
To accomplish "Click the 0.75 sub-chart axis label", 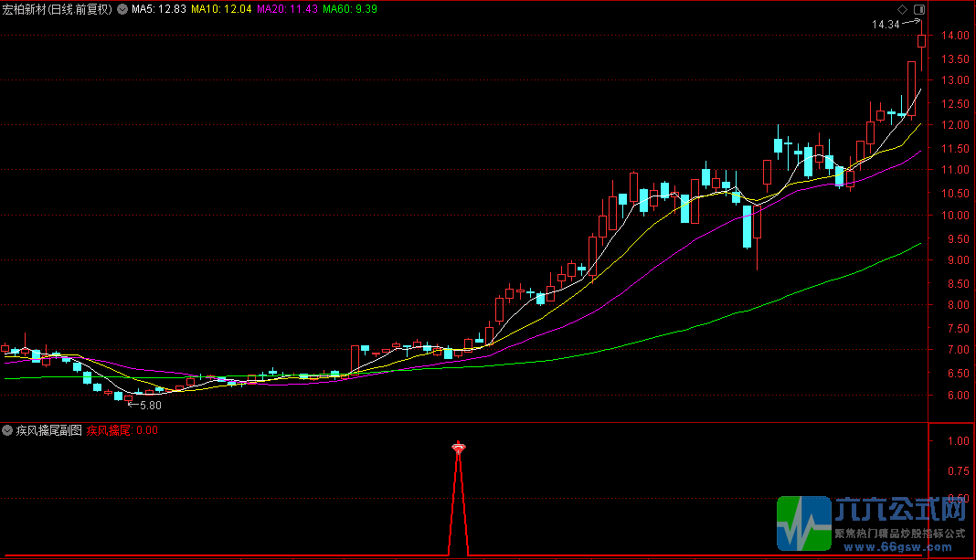I will (959, 471).
